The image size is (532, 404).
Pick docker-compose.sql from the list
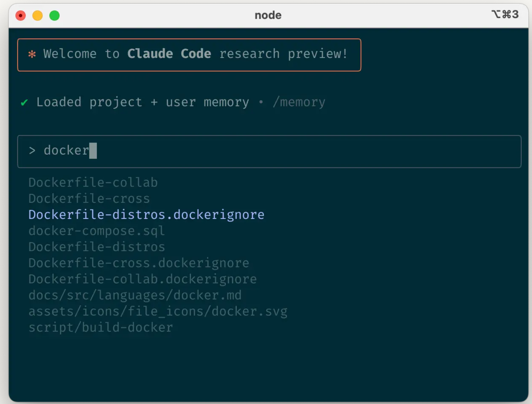click(97, 231)
